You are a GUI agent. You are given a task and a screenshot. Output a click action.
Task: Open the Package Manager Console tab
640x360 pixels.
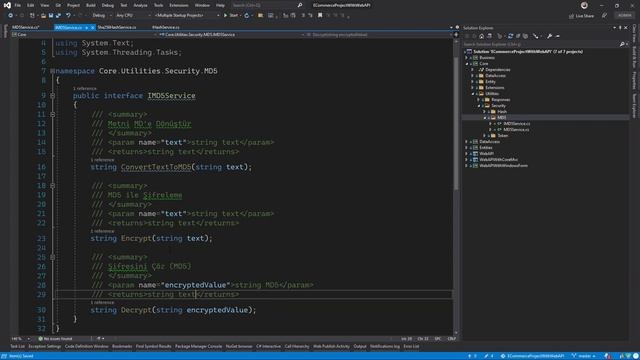pyautogui.click(x=198, y=347)
